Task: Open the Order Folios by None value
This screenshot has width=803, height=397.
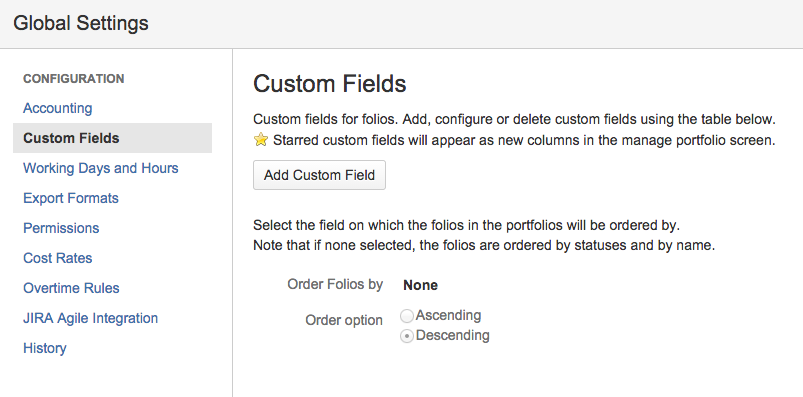Action: 420,285
